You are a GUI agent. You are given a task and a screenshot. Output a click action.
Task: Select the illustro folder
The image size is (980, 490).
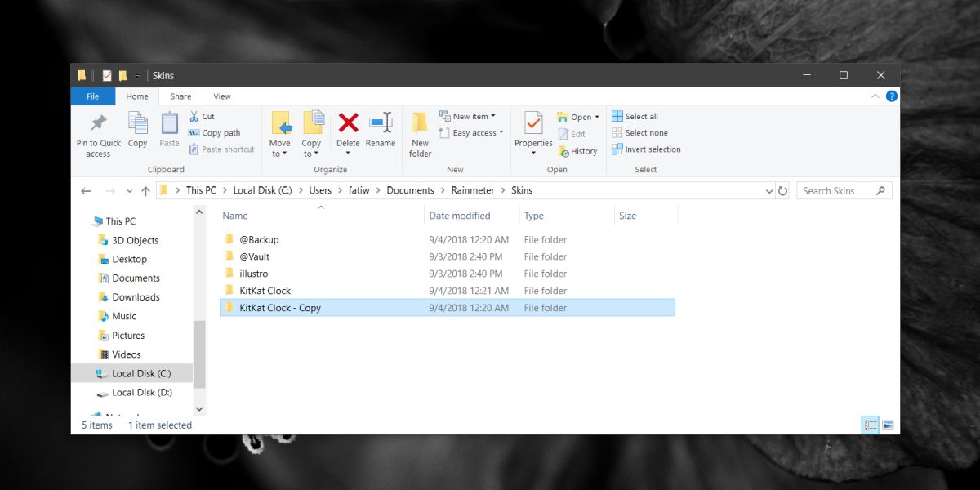point(448,274)
